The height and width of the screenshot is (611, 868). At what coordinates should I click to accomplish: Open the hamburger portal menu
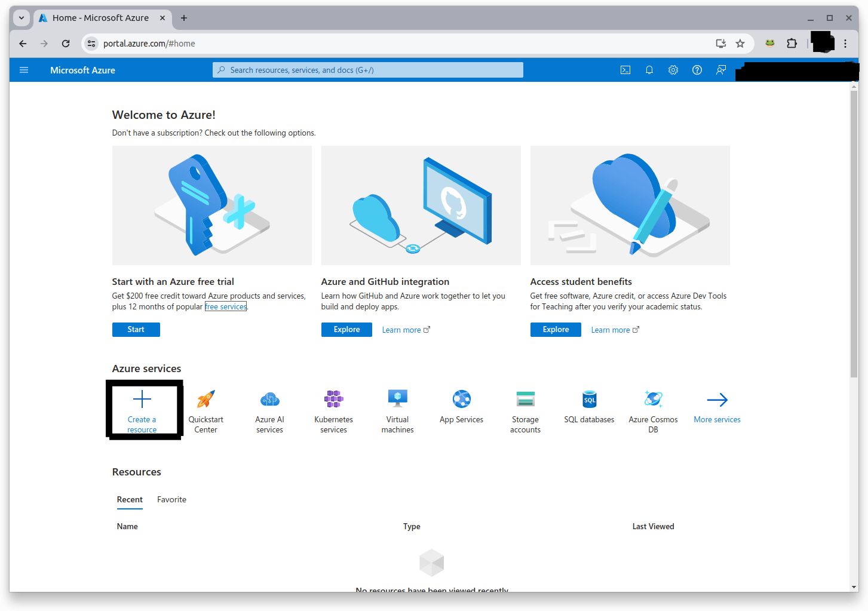tap(24, 70)
